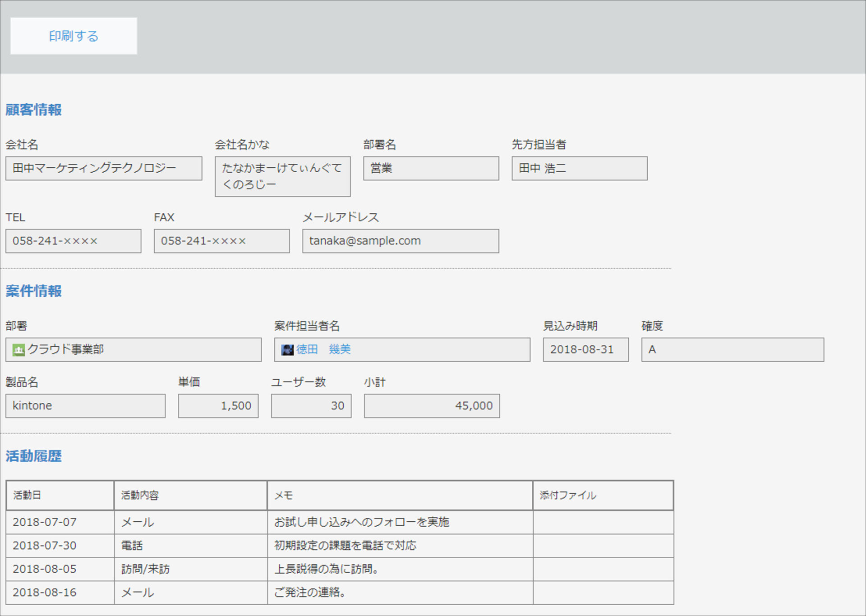Select the 部署名 field showing 営業

point(431,169)
